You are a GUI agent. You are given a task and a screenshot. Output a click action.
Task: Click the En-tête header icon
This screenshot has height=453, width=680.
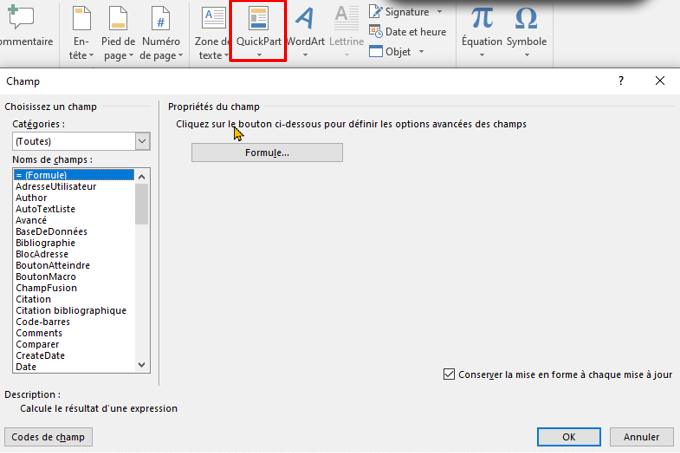[82, 19]
